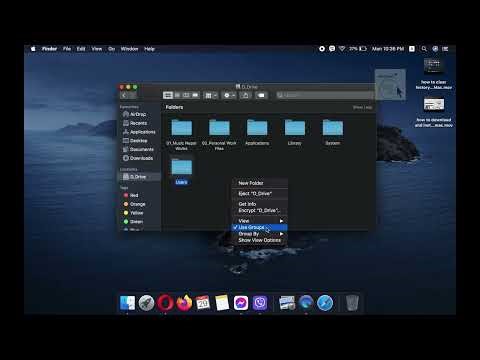Image resolution: width=480 pixels, height=360 pixels.
Task: Expand the Group By submenu
Action: pos(260,234)
